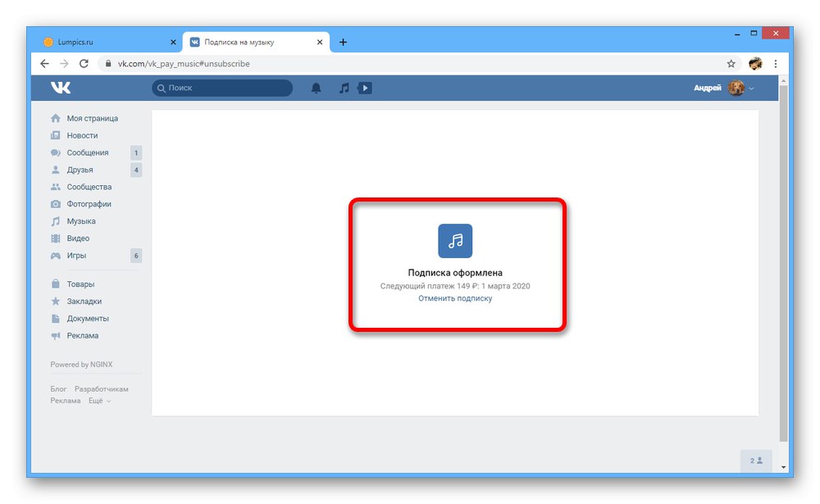Viewport: 820px width, 504px height.
Task: Click the film icon beside Видео
Action: [56, 238]
